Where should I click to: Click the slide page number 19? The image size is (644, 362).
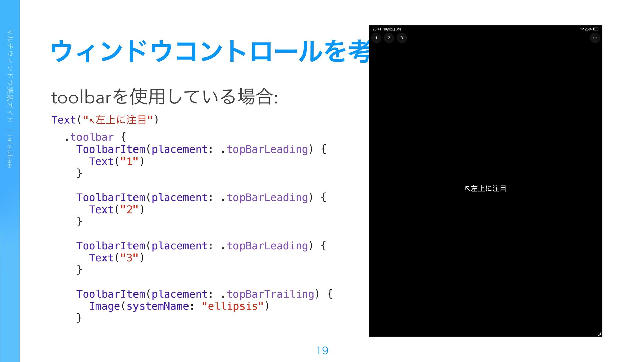(322, 351)
